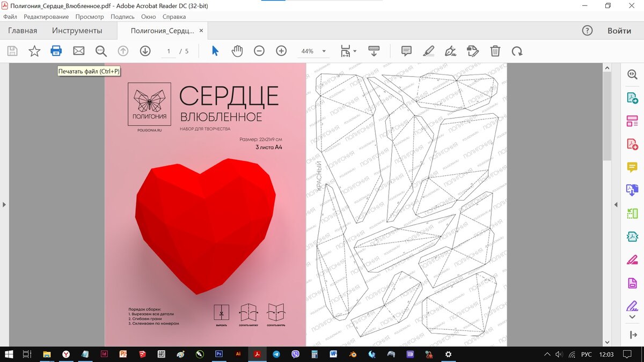Open Redact pink marker tool in sidebar

point(632,260)
